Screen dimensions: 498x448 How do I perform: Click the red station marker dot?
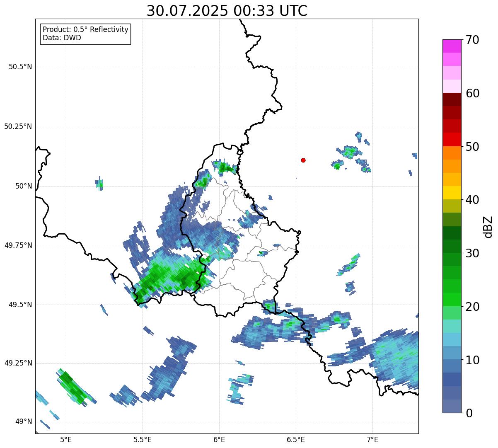pos(303,160)
